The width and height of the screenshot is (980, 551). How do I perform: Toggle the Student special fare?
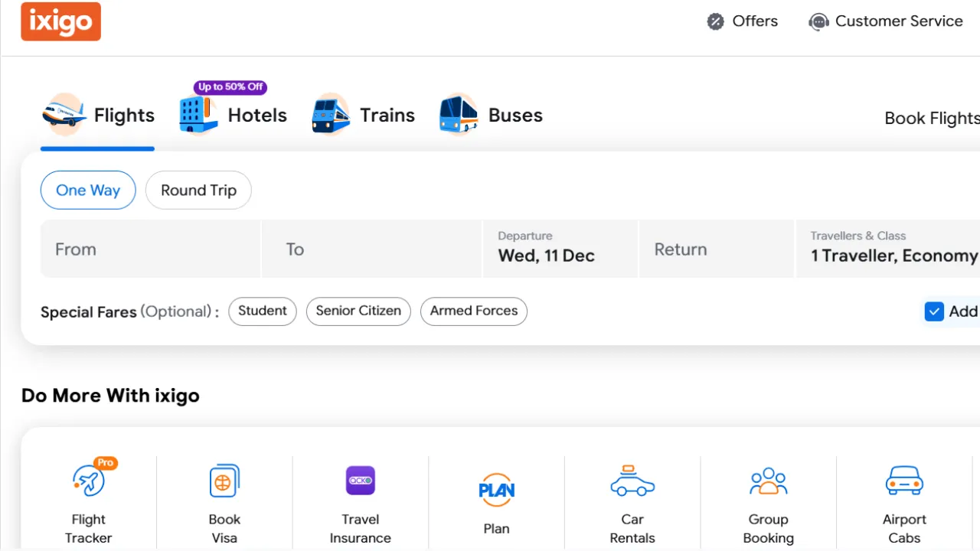[x=263, y=311]
